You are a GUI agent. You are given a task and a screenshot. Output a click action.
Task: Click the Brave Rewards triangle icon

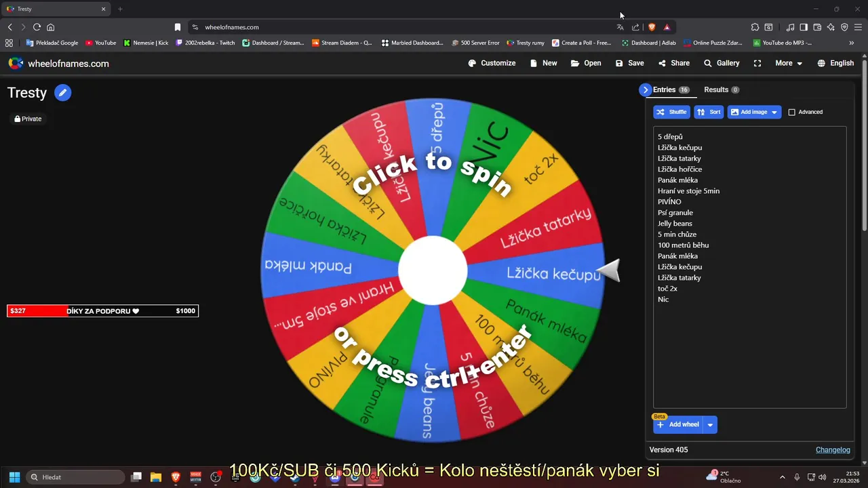tap(667, 27)
